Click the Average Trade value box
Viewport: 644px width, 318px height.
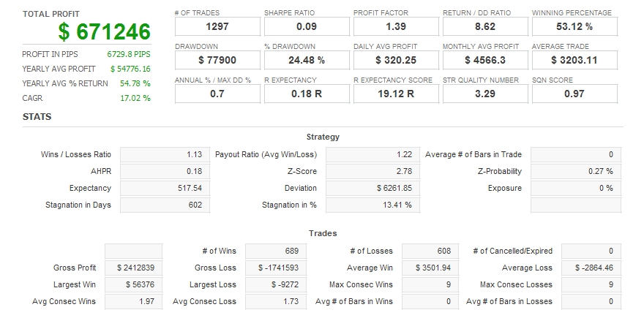[x=574, y=60]
